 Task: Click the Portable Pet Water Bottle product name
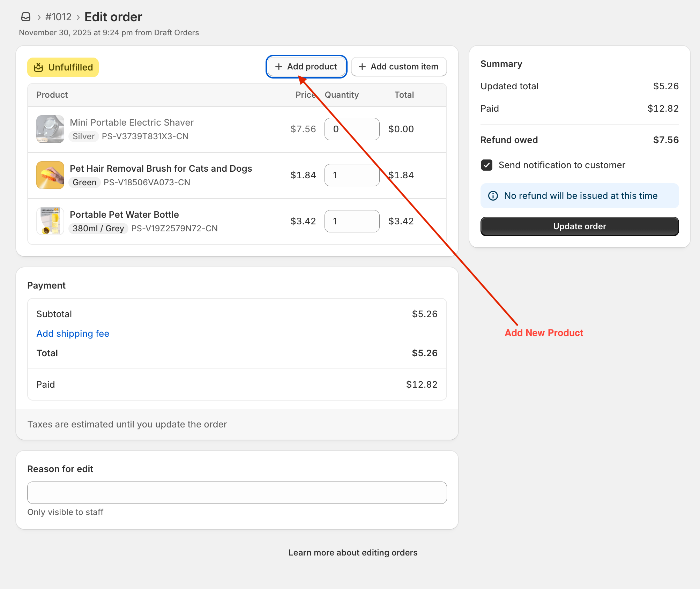click(124, 215)
